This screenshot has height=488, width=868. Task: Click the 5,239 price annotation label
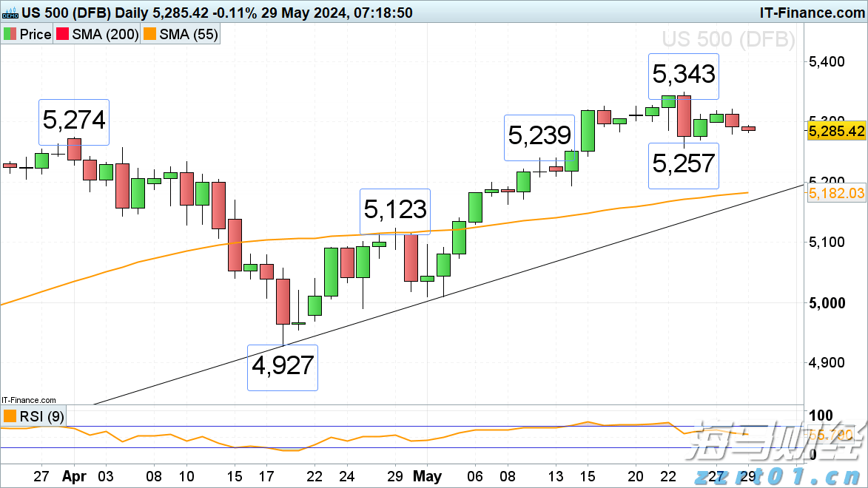(x=539, y=138)
